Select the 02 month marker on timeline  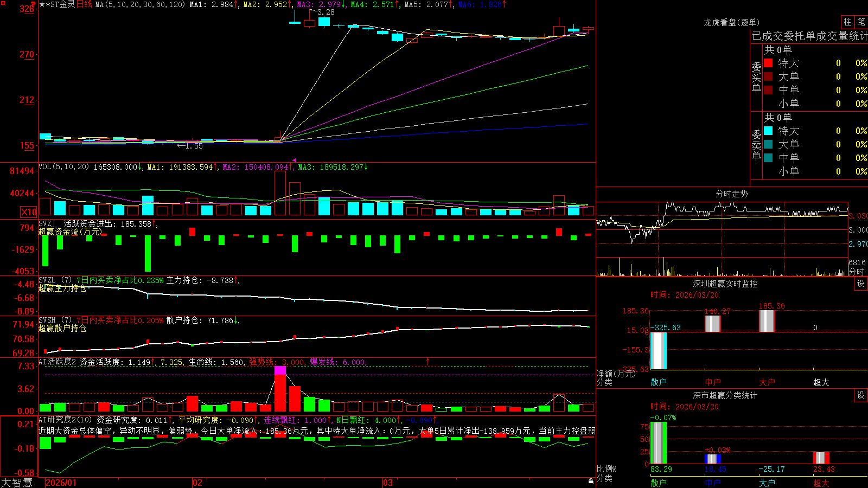click(x=197, y=483)
